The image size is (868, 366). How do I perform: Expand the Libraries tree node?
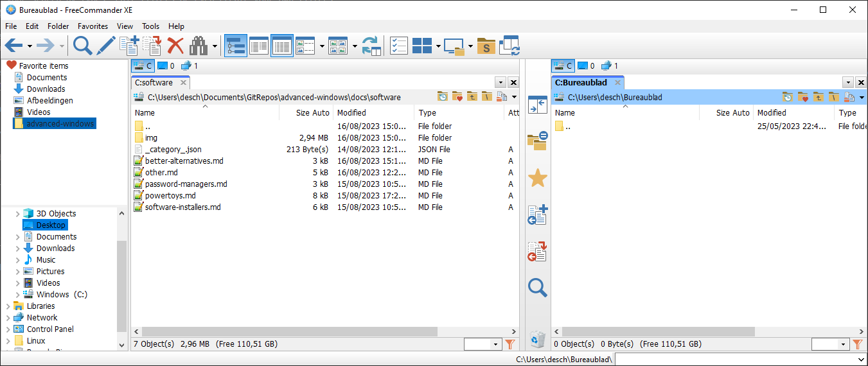pyautogui.click(x=8, y=306)
